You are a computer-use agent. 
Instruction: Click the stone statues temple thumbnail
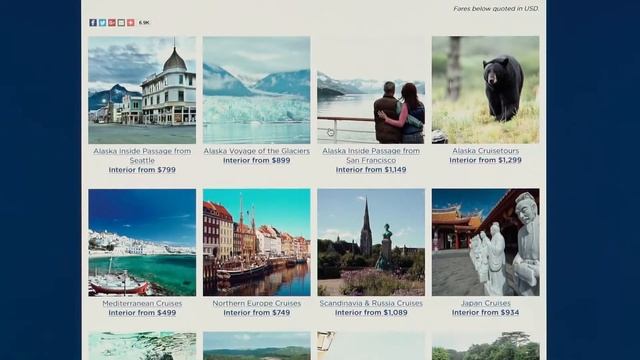486,242
